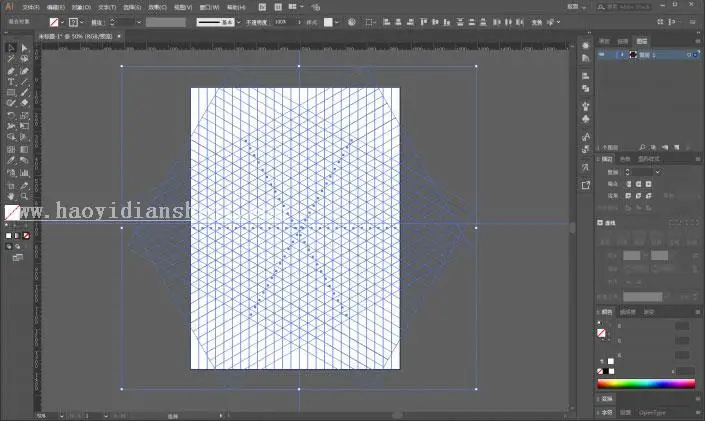
Task: Select the Eraser tool
Action: pyautogui.click(x=24, y=103)
